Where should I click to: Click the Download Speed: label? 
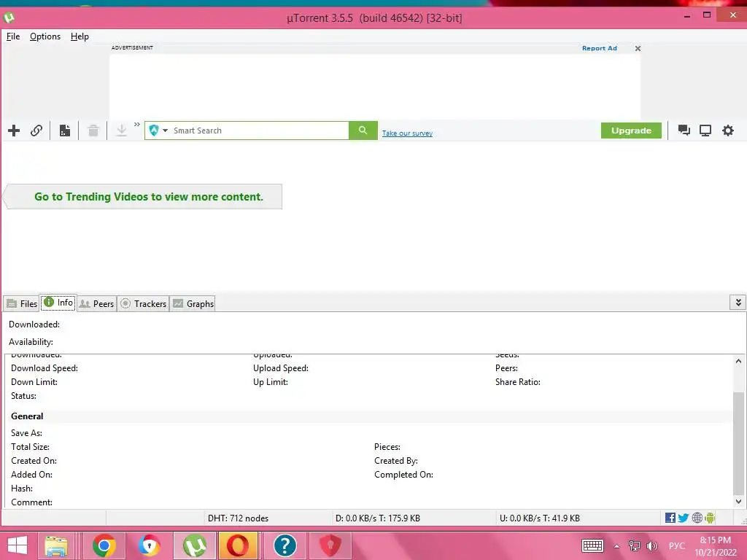(x=44, y=368)
